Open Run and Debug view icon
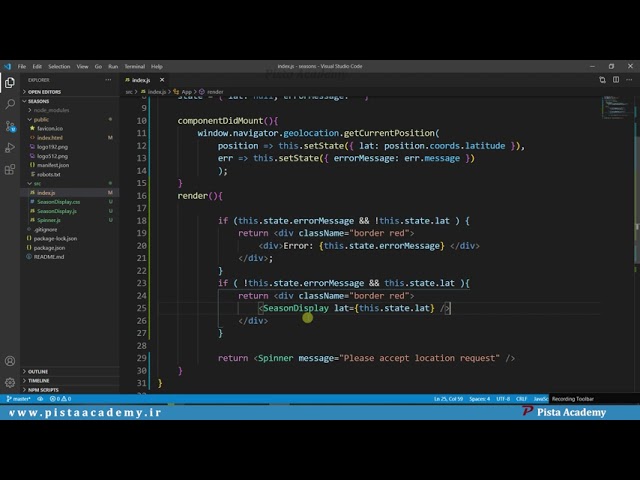Screen dimensions: 640x480 10,148
